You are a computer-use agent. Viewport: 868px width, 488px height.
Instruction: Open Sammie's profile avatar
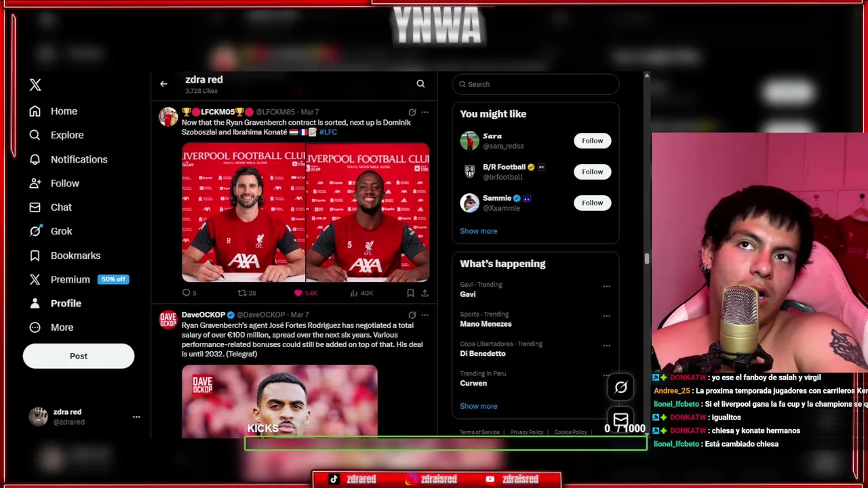coord(469,203)
